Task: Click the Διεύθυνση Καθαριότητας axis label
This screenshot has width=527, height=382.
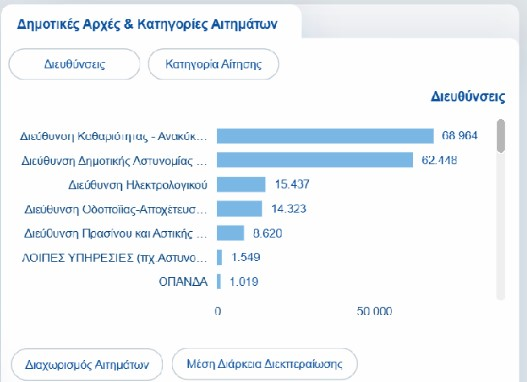Action: (x=113, y=136)
